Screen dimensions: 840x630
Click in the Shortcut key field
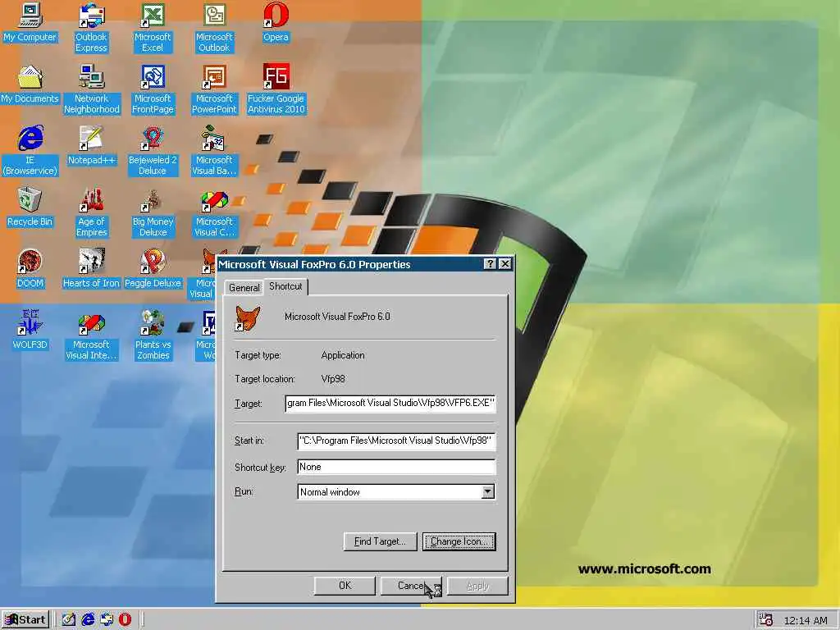pyautogui.click(x=396, y=467)
